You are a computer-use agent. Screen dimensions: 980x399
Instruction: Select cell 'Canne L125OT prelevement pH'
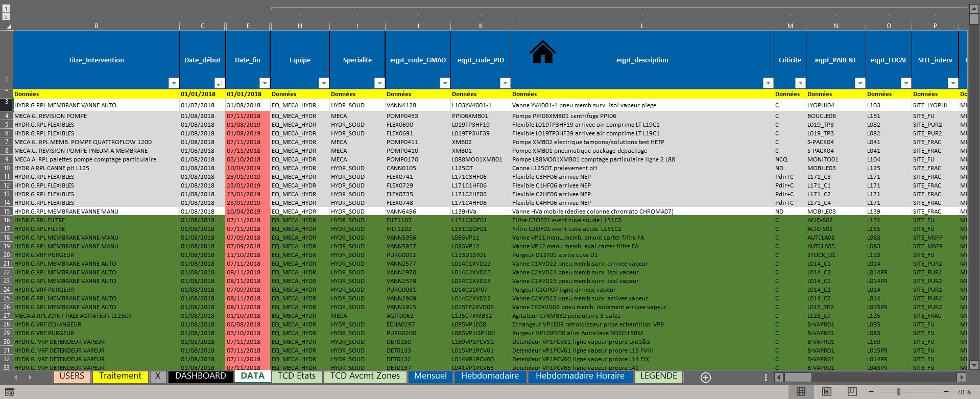coord(642,168)
